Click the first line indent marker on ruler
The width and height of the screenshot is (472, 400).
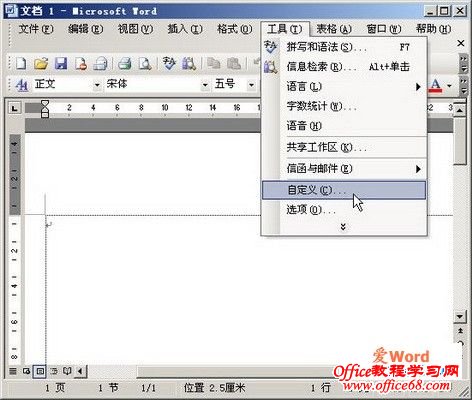tap(45, 103)
